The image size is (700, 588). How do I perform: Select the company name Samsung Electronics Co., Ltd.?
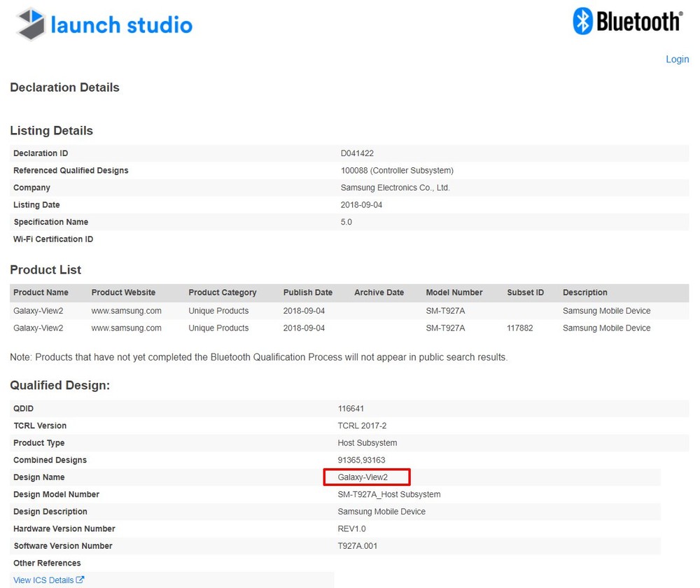[395, 188]
